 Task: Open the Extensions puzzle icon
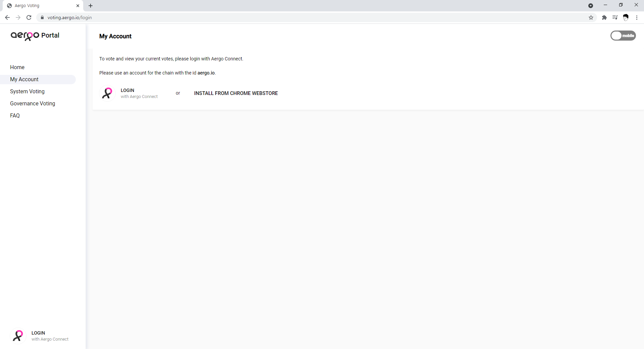tap(604, 17)
